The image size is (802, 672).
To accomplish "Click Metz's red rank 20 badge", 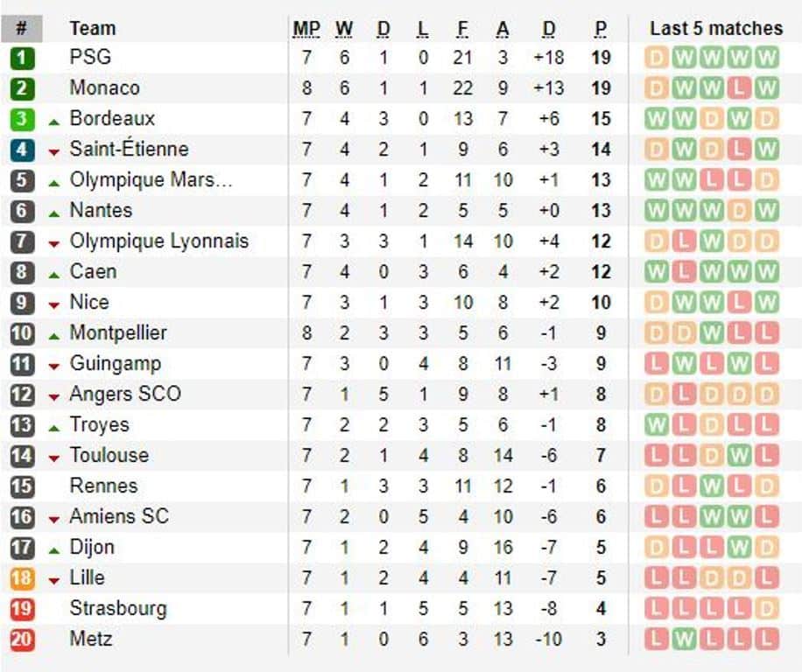I will tap(22, 640).
